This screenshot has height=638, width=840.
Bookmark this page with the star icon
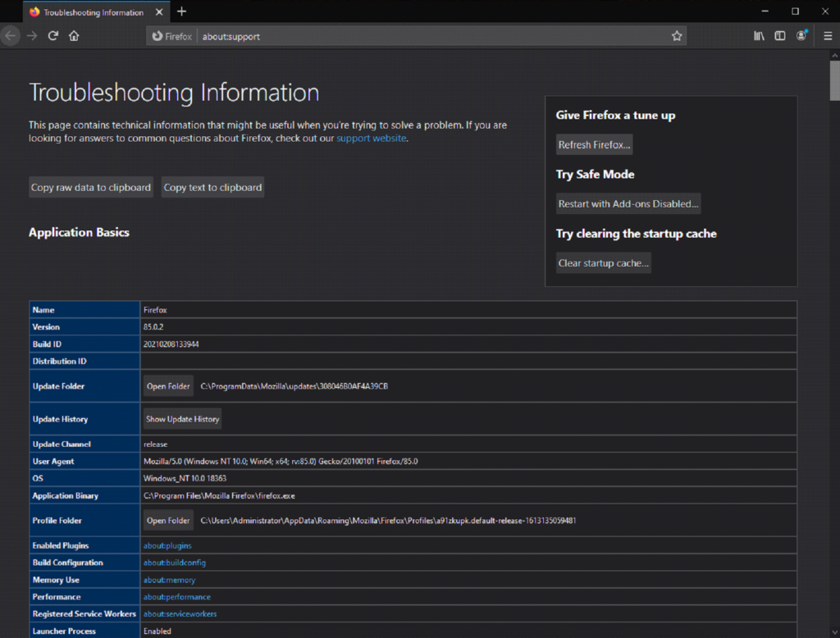[677, 36]
